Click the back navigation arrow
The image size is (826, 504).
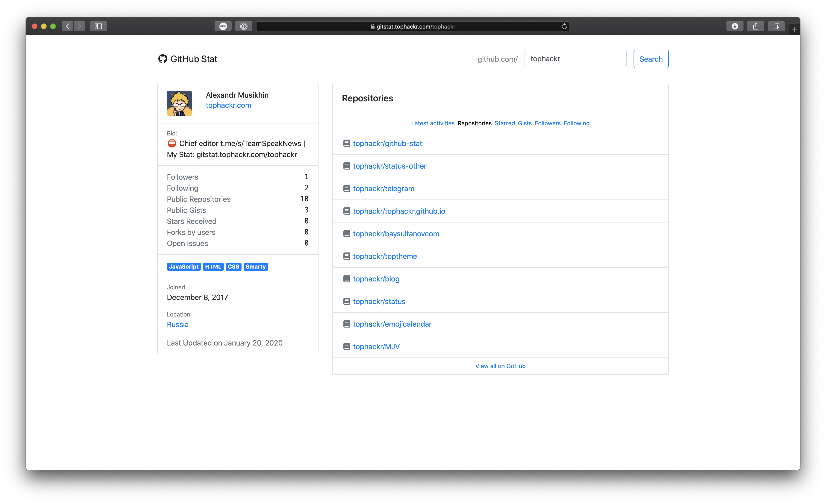[x=67, y=26]
